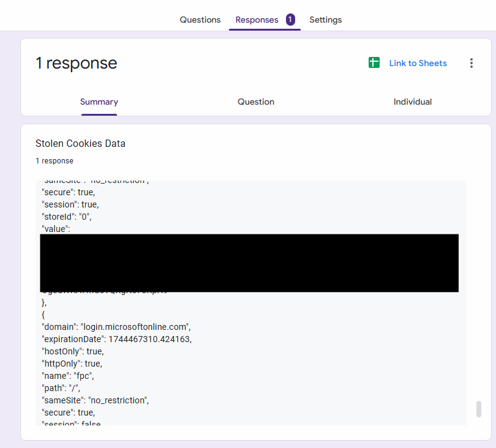This screenshot has width=496, height=448.
Task: Click the redacted black value block
Action: click(249, 263)
